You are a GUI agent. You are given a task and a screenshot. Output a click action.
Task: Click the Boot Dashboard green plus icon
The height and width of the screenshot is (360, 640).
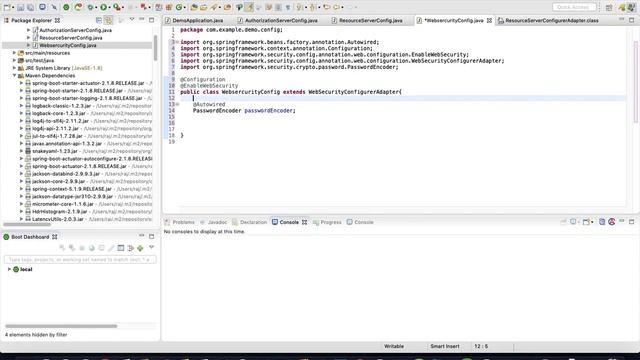140,248
